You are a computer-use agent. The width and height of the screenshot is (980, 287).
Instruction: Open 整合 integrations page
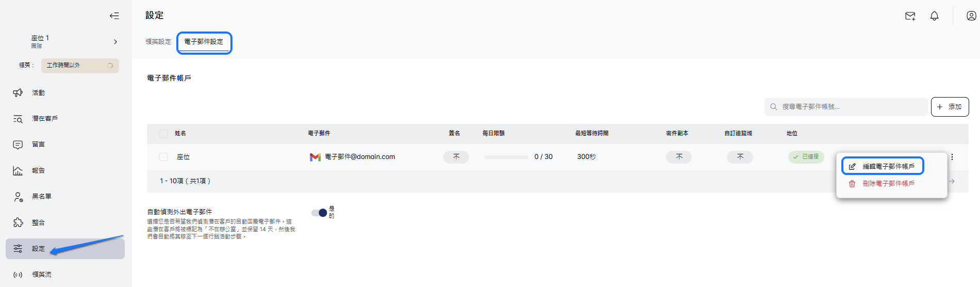38,222
